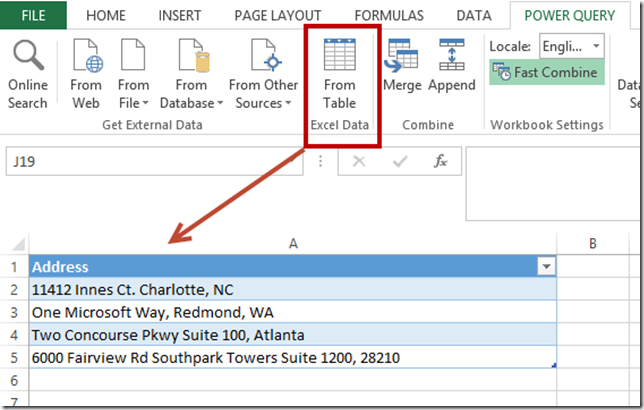
Task: Select empty cell B2
Action: pyautogui.click(x=593, y=290)
